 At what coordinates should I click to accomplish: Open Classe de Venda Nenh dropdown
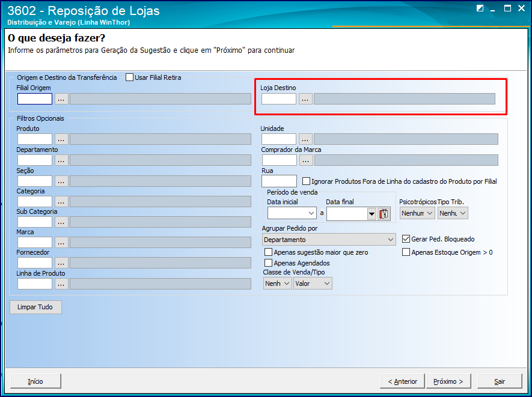pyautogui.click(x=277, y=283)
